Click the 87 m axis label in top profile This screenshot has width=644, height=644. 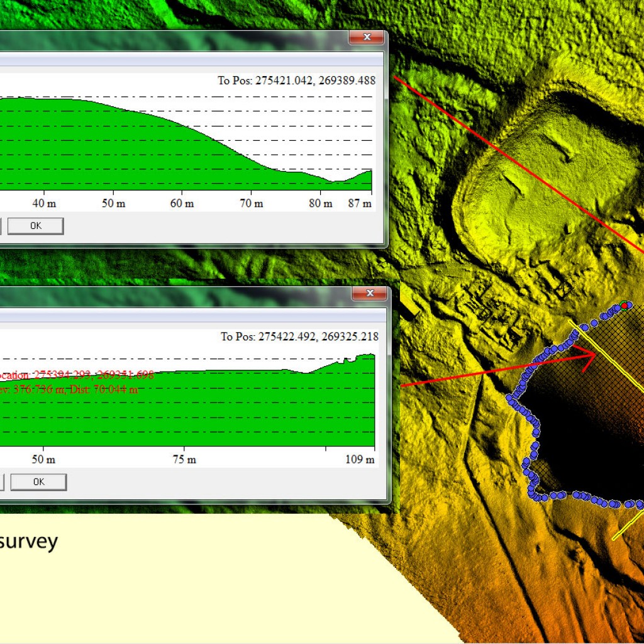pyautogui.click(x=360, y=204)
